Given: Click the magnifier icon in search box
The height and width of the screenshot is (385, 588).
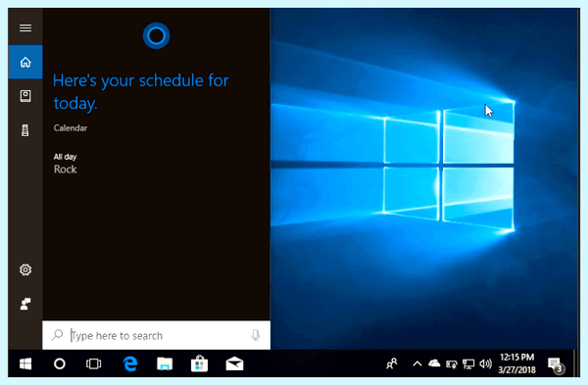Looking at the screenshot, I should pos(57,335).
